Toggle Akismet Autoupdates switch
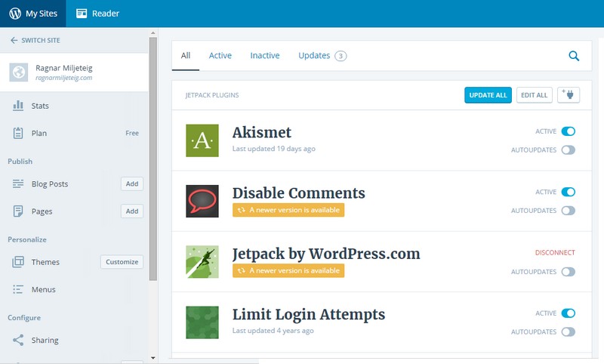The width and height of the screenshot is (604, 364). point(569,150)
